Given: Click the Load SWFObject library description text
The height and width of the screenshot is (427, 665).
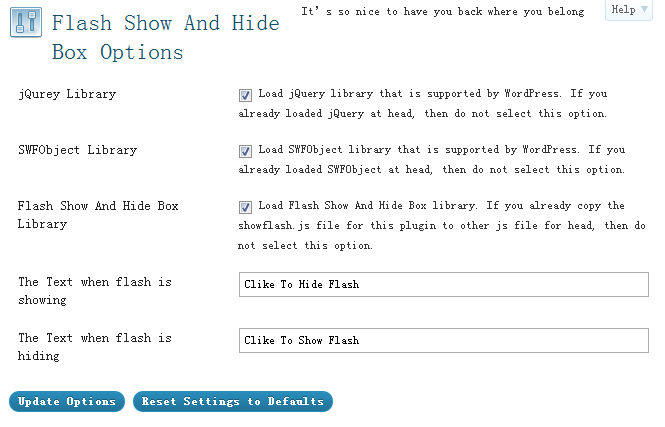Looking at the screenshot, I should 432,159.
